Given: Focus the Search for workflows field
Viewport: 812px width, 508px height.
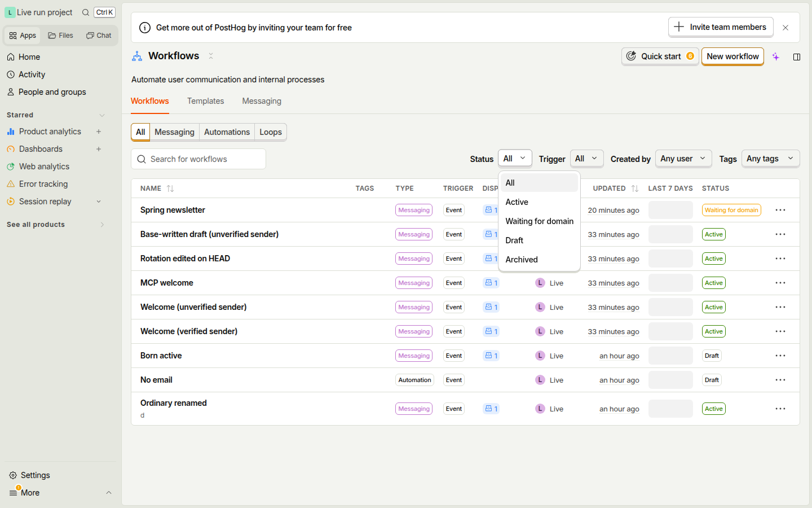Looking at the screenshot, I should [x=198, y=159].
